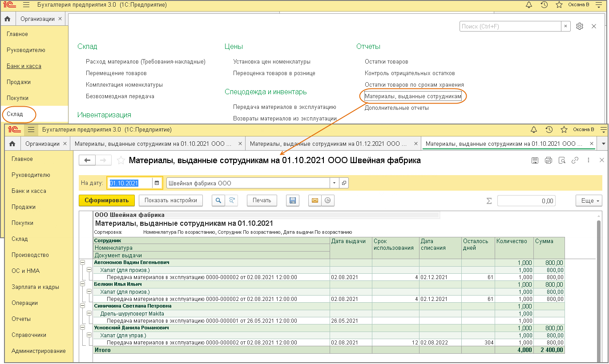
Task: Collapse Халат (для управ.) subgroup
Action: pyautogui.click(x=89, y=335)
